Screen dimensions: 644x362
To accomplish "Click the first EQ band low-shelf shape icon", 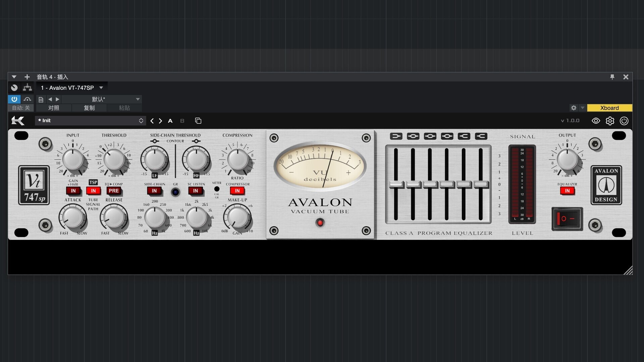I will coord(396,136).
